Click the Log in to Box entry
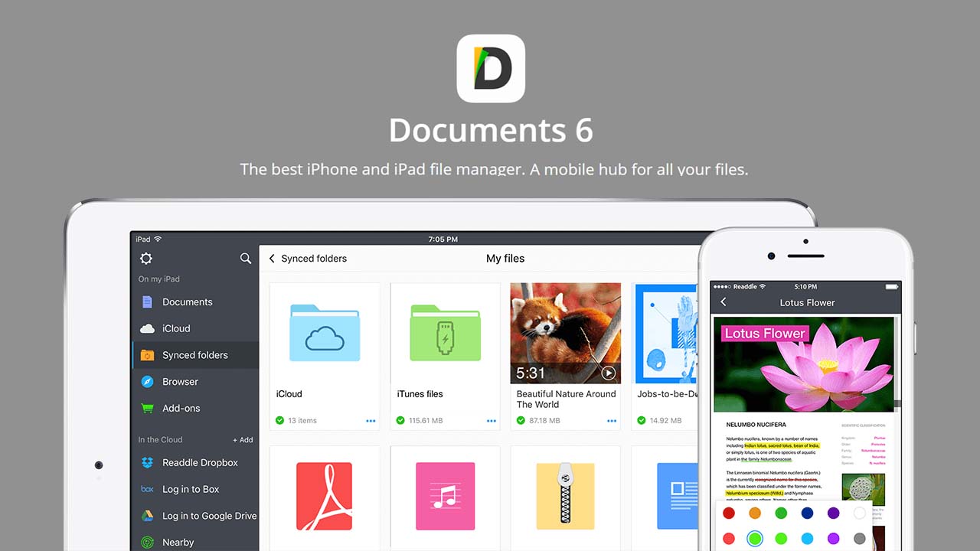Image resolution: width=980 pixels, height=551 pixels. pyautogui.click(x=146, y=489)
